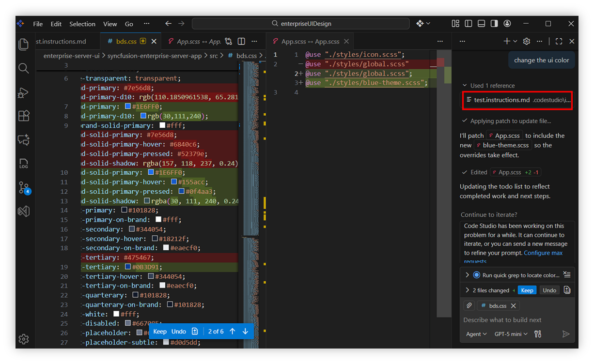Open the Extensions view in activity bar
Image resolution: width=594 pixels, height=364 pixels.
click(x=23, y=116)
